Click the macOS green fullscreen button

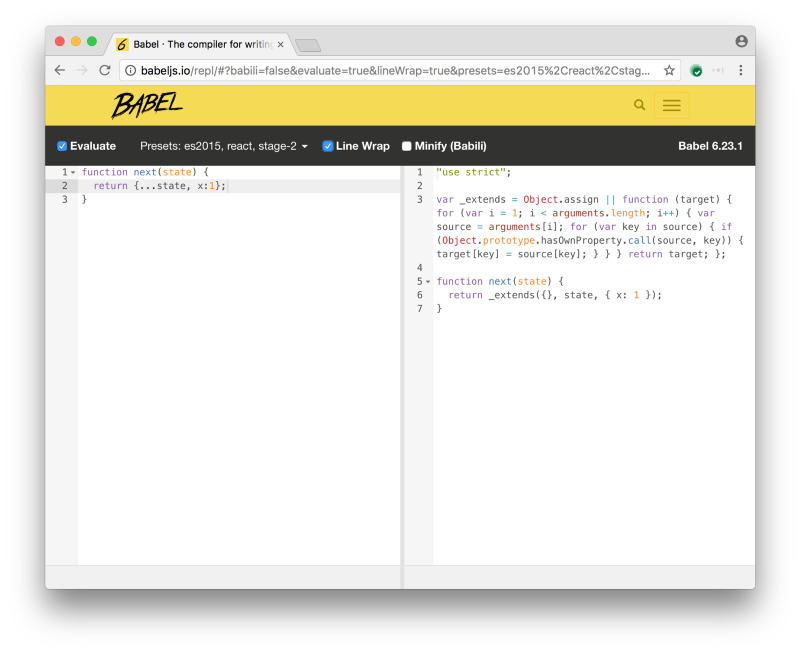point(92,41)
